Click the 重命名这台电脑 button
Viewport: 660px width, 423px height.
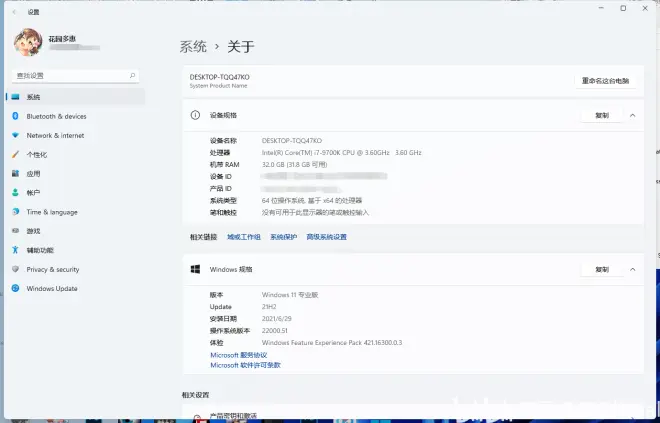(605, 81)
